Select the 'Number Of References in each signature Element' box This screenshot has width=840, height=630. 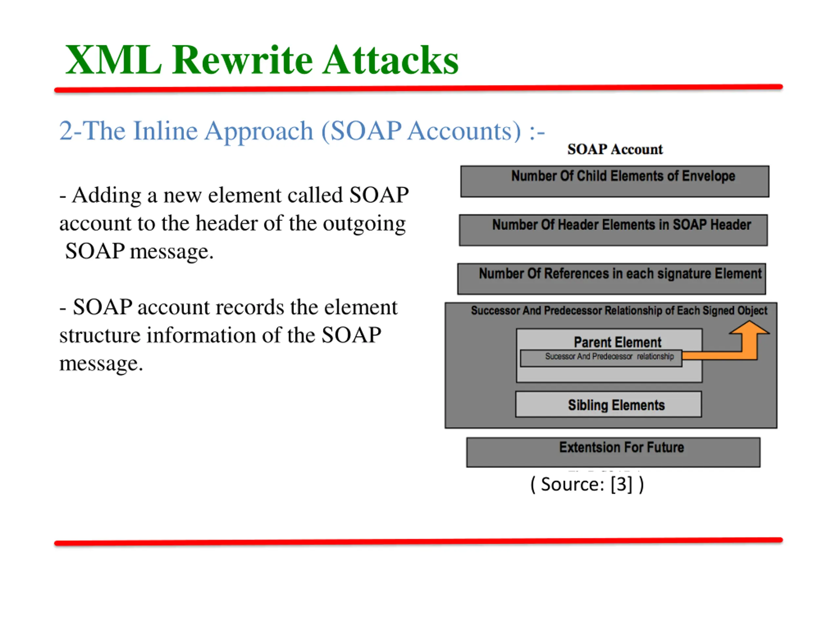click(x=611, y=279)
